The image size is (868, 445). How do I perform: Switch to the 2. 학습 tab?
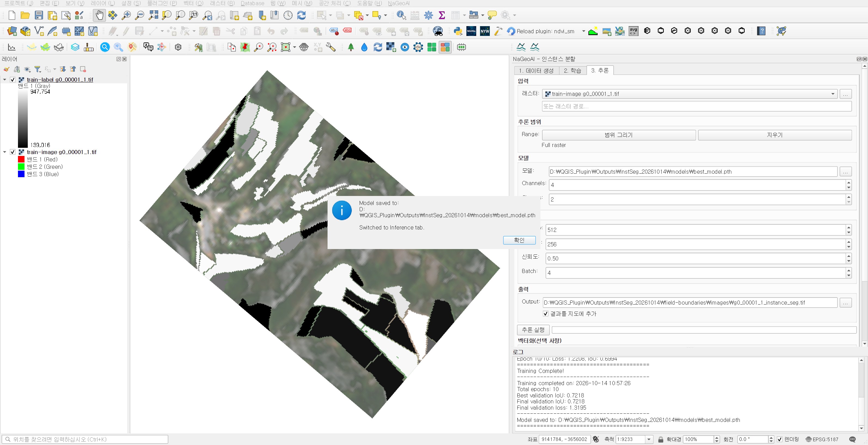coord(573,70)
